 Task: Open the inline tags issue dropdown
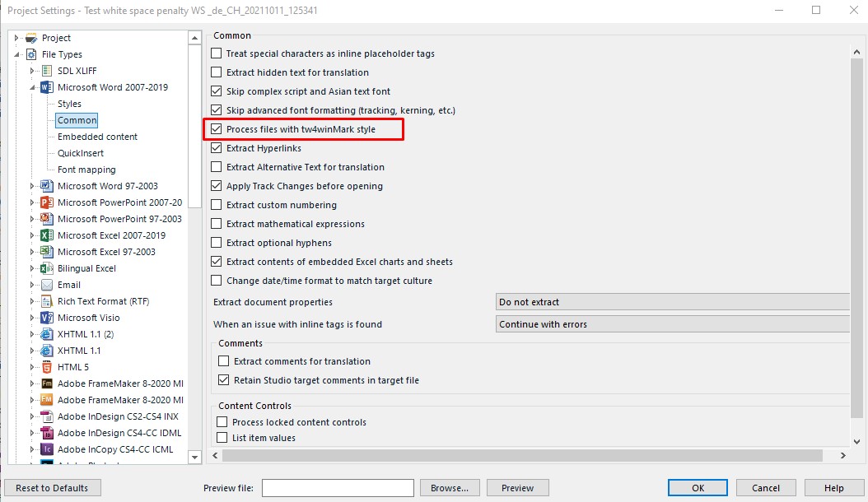click(x=673, y=323)
